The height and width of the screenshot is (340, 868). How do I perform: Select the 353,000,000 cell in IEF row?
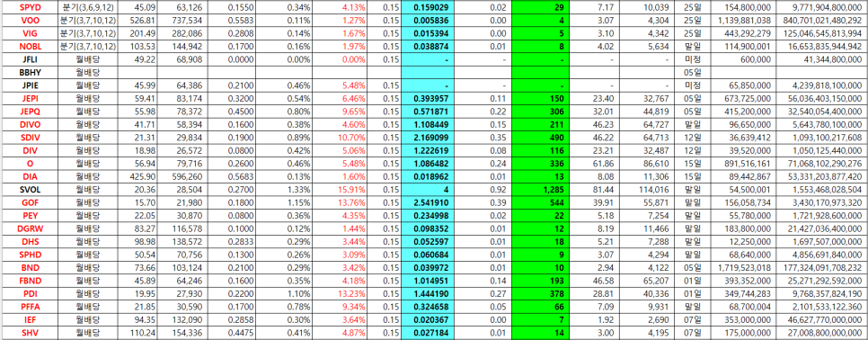(x=742, y=319)
